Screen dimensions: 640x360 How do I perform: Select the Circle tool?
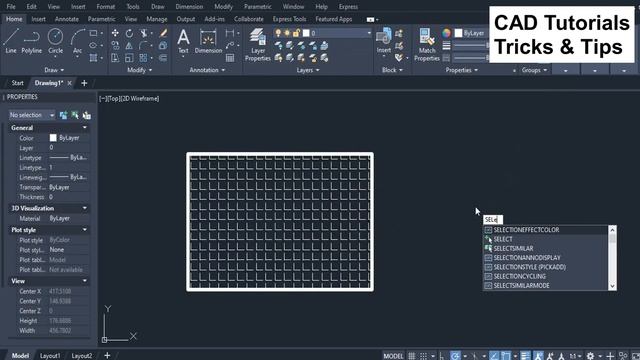pos(56,41)
